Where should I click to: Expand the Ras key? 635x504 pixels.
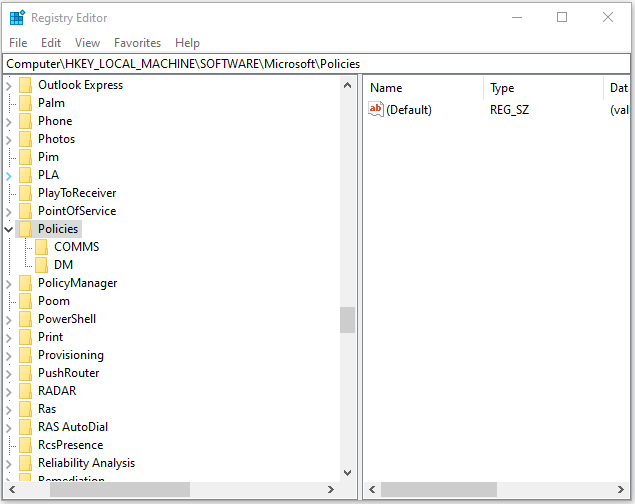pyautogui.click(x=9, y=410)
